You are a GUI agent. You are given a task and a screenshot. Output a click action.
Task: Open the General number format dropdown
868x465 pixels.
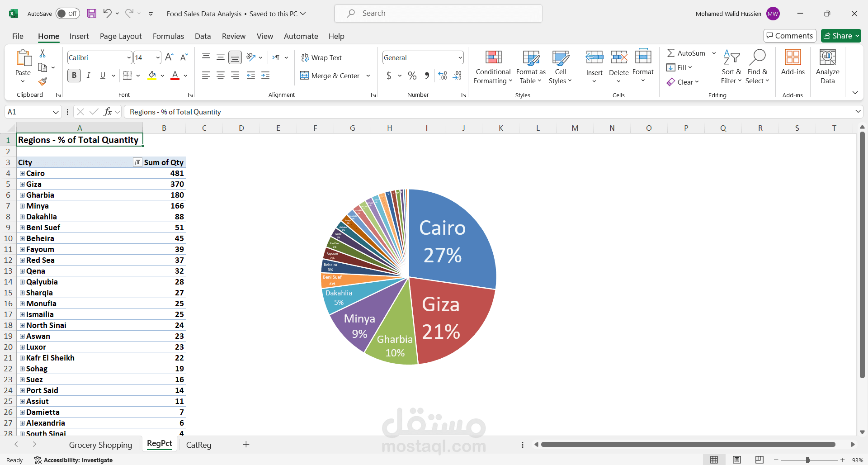(460, 57)
